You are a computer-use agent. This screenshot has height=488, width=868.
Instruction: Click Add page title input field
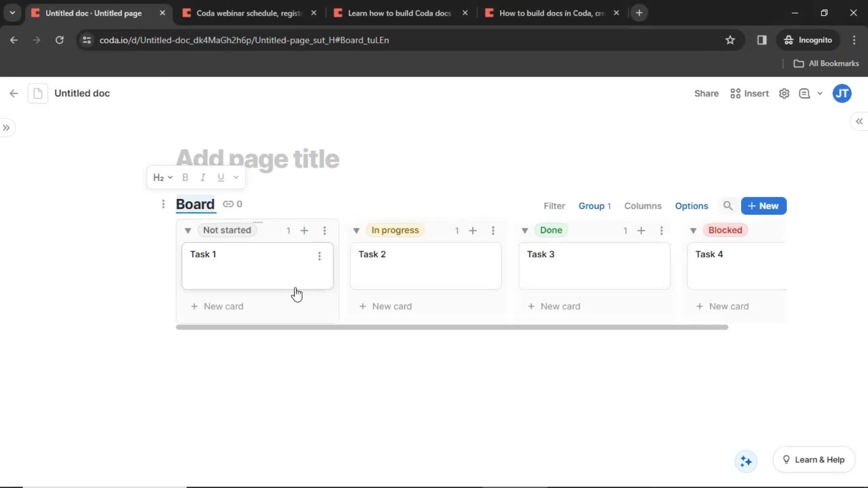(259, 158)
